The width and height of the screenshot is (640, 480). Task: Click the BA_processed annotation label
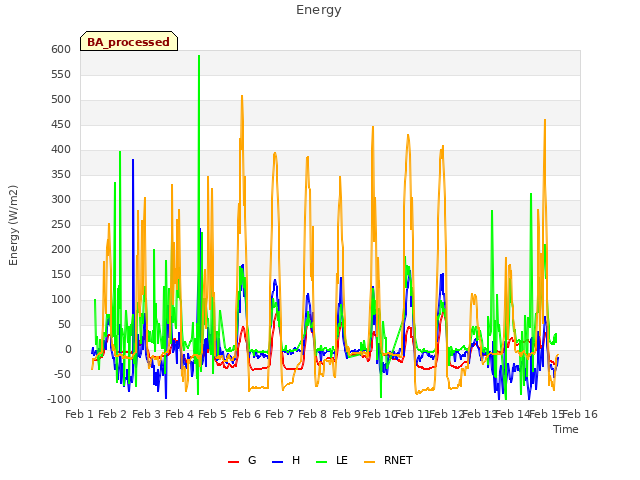[129, 42]
